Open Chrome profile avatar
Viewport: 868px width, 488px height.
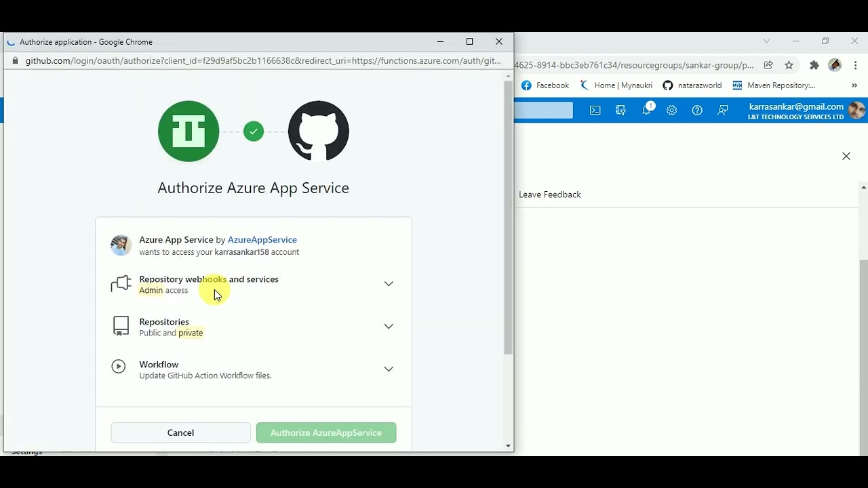(835, 65)
